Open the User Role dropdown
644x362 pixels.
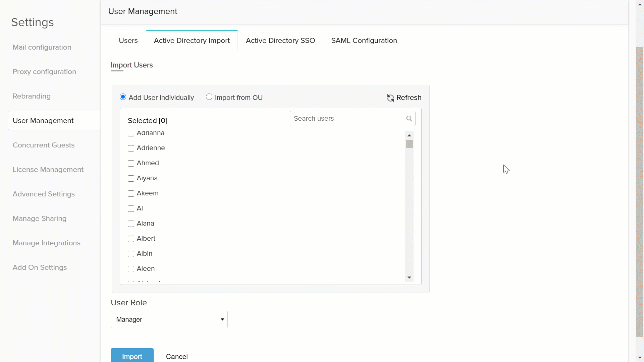coord(169,319)
